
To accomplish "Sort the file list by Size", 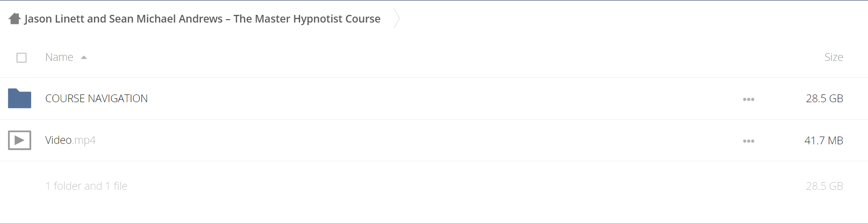I will coord(833,57).
